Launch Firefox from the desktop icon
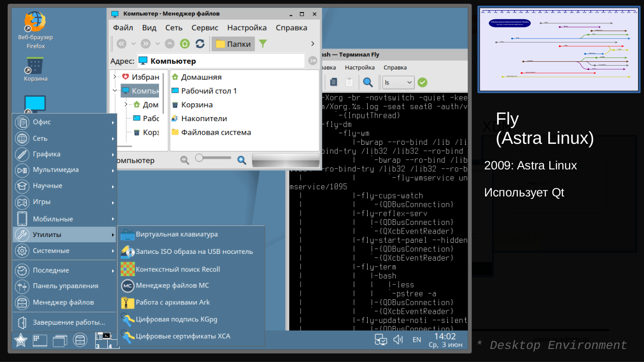The width and height of the screenshot is (644, 362). [35, 23]
